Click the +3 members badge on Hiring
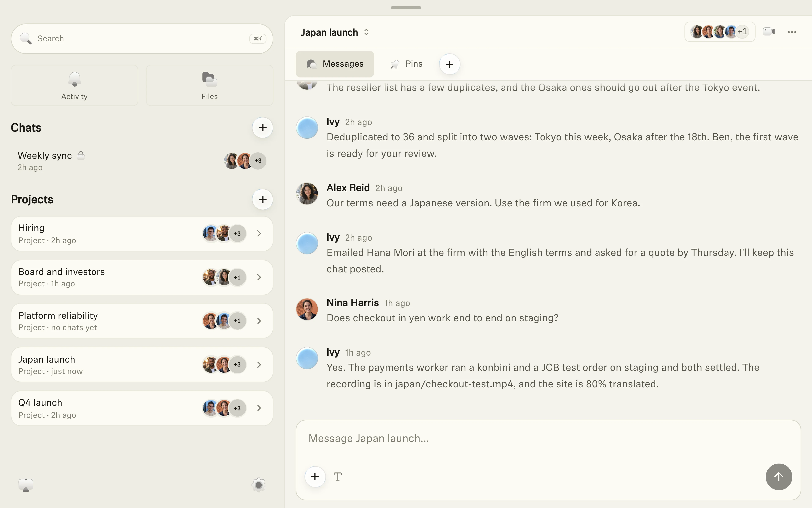The image size is (812, 508). 237,233
